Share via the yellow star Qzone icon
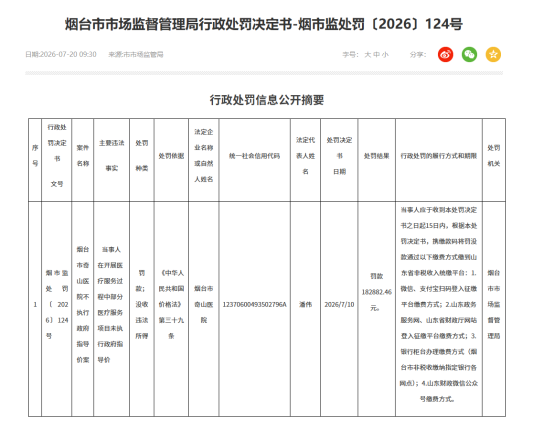Screen dimensions: 534x421 (x=493, y=54)
